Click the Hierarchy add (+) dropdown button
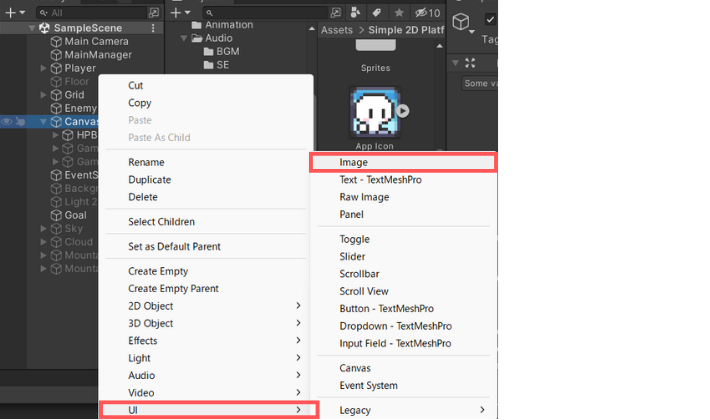The width and height of the screenshot is (710, 420). click(x=13, y=12)
